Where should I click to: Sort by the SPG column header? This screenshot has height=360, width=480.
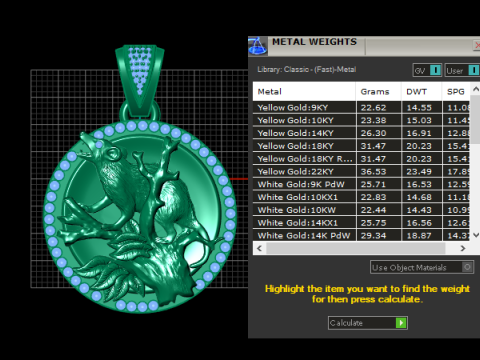[x=456, y=91]
